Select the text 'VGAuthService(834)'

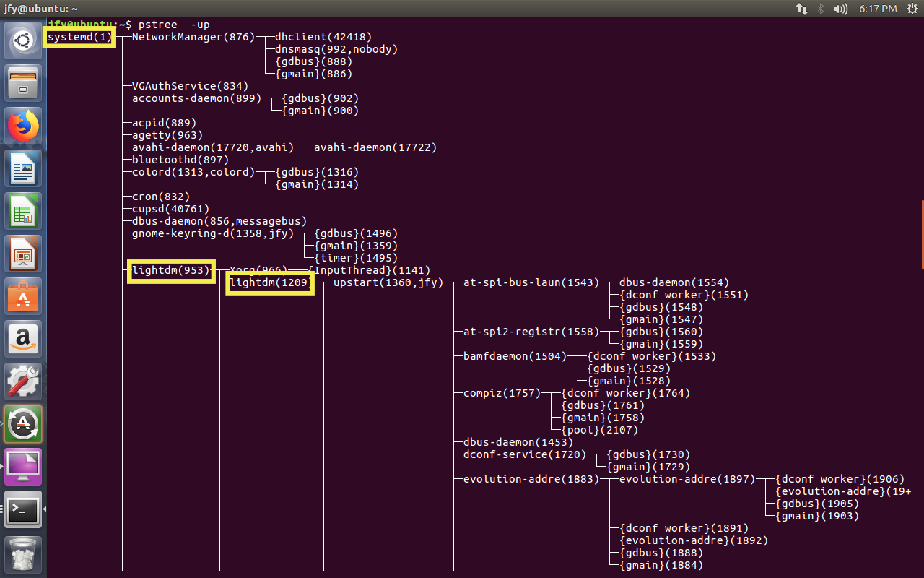point(190,86)
